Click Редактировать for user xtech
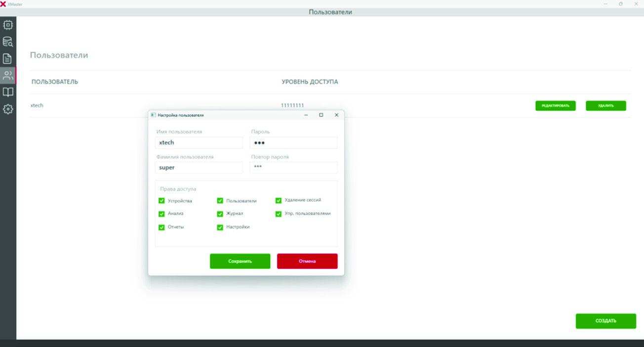644x347 pixels. 555,106
